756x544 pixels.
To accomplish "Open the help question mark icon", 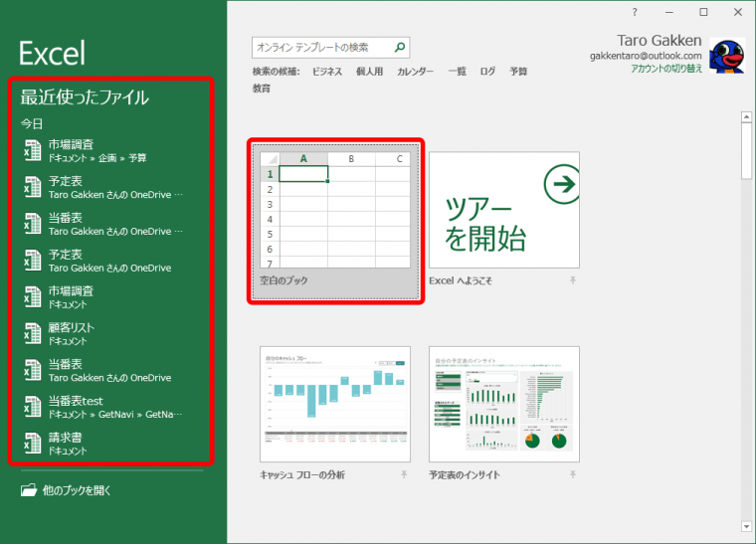I will (x=635, y=12).
